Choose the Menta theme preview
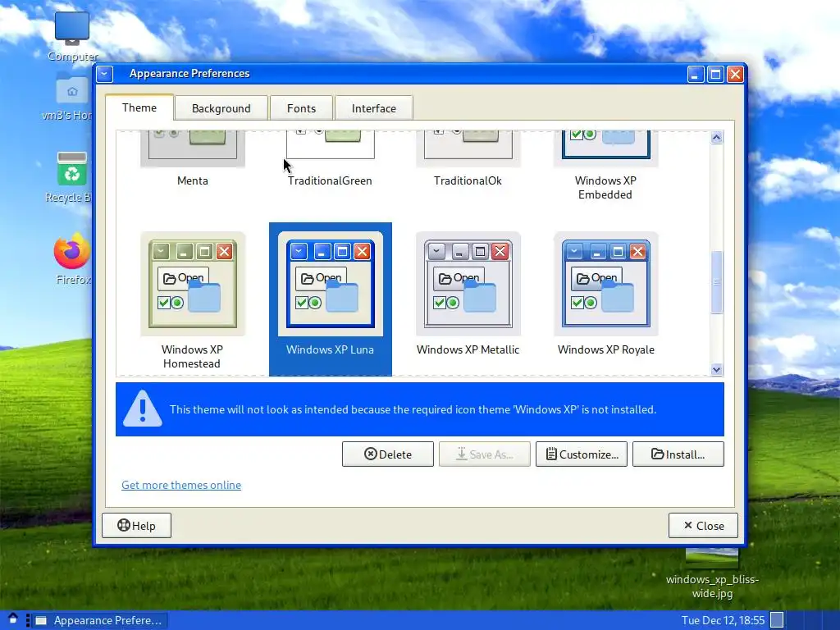The image size is (840, 630). click(x=192, y=148)
